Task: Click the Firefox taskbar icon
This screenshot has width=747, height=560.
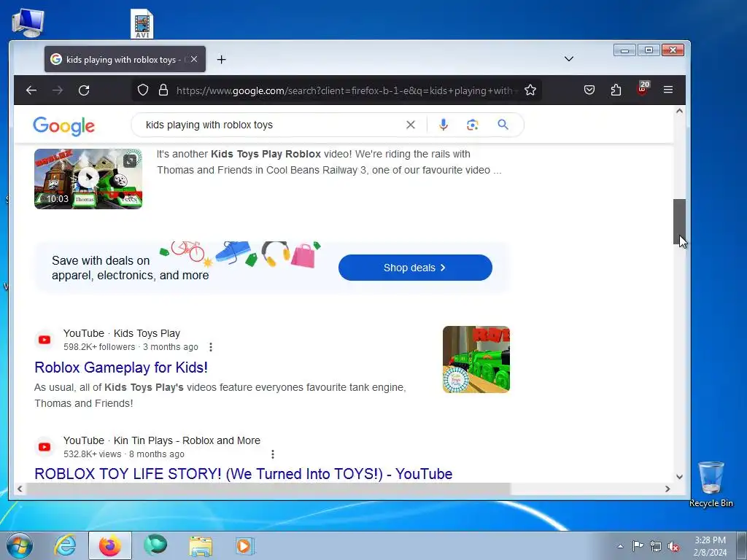Action: coord(110,545)
